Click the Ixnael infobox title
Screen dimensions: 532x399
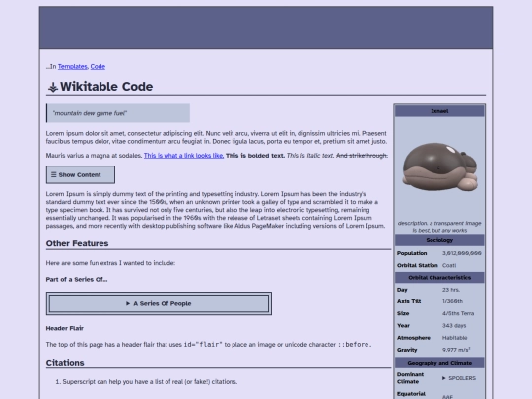439,111
